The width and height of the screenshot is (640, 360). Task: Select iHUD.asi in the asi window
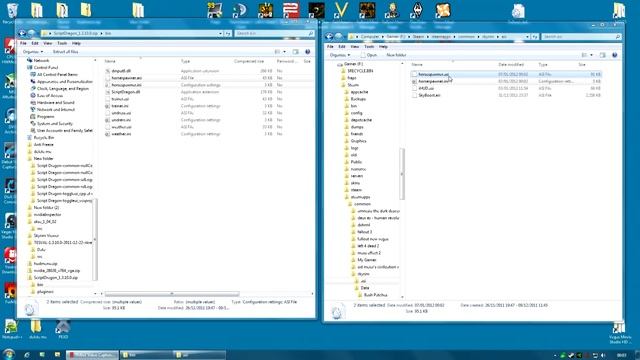click(x=426, y=89)
